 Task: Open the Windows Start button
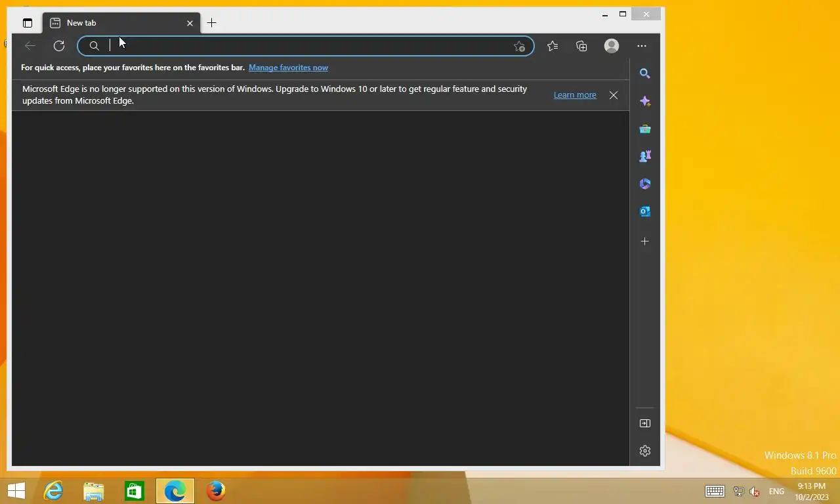[16, 491]
